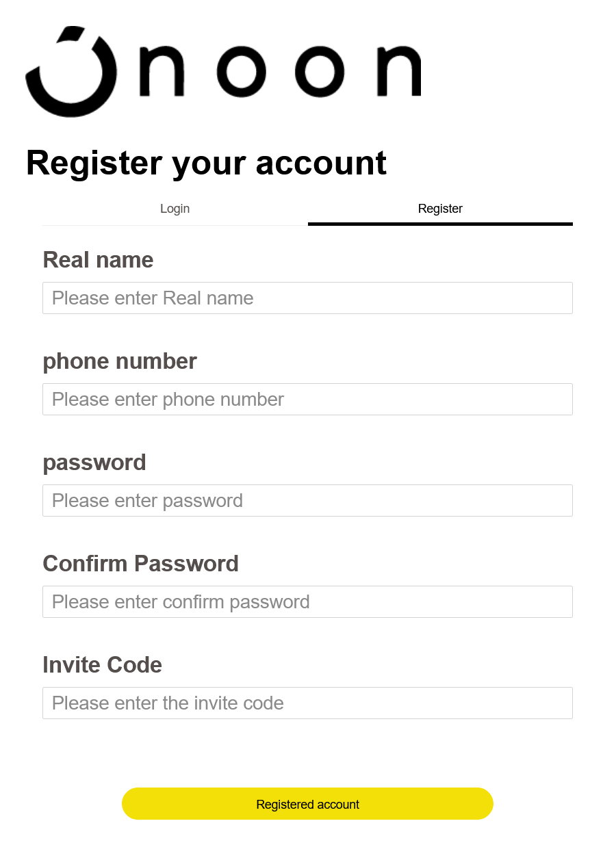The image size is (616, 845).
Task: Select the Register tab
Action: pos(440,209)
